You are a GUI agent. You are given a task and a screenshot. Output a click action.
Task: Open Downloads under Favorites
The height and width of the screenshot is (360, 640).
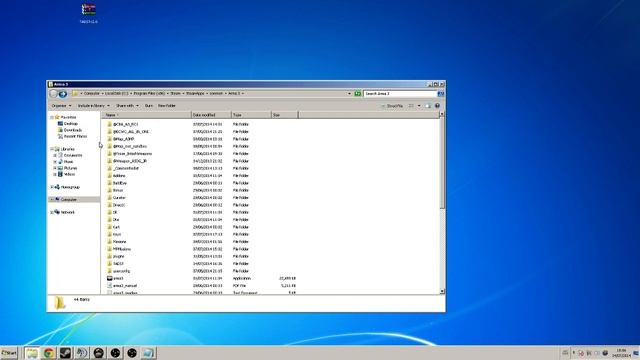[x=73, y=130]
